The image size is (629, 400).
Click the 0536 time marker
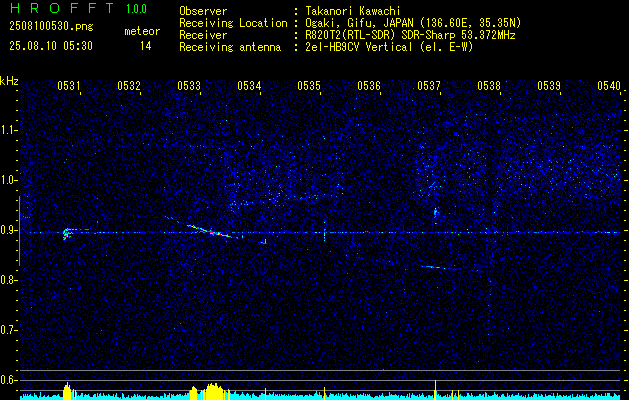point(369,85)
